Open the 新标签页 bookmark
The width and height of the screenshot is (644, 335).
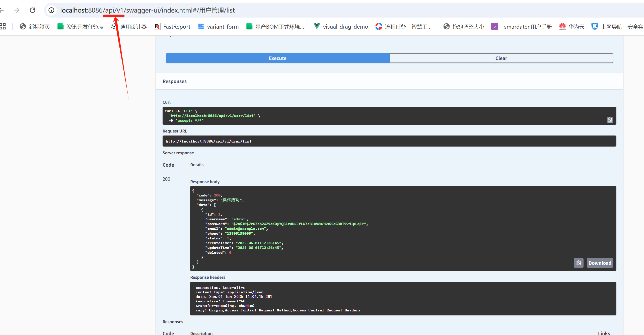(x=35, y=26)
